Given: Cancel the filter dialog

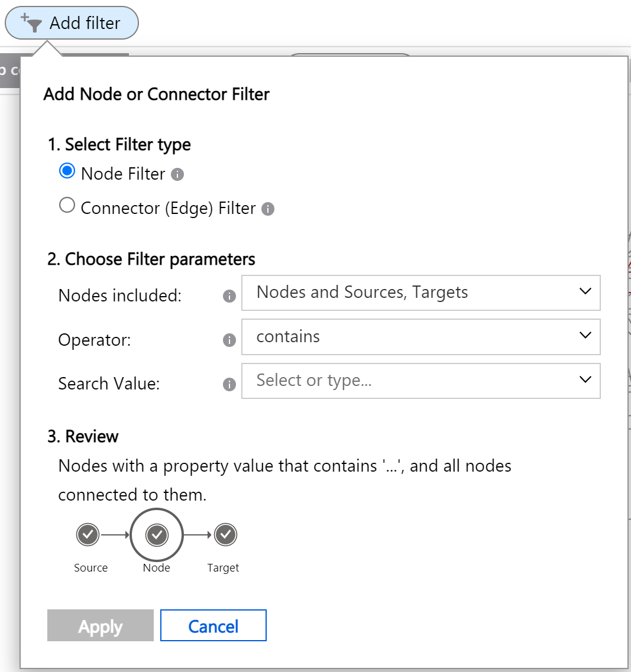Looking at the screenshot, I should point(213,626).
